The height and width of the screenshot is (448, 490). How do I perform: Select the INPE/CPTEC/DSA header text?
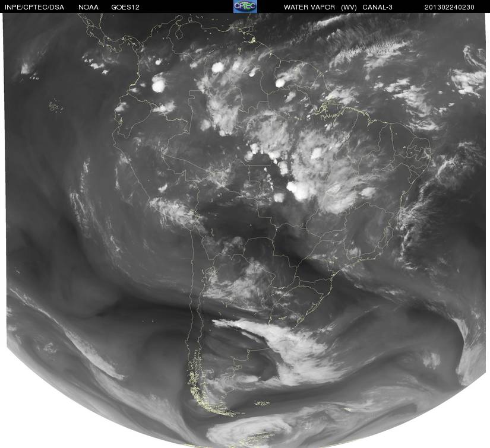pyautogui.click(x=34, y=7)
